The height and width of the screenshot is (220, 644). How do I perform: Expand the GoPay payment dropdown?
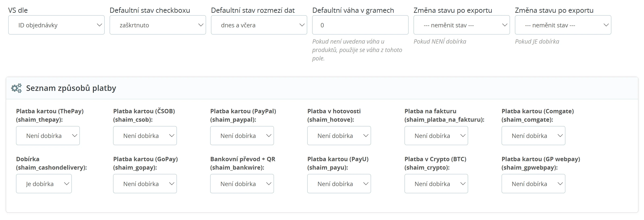coord(145,184)
